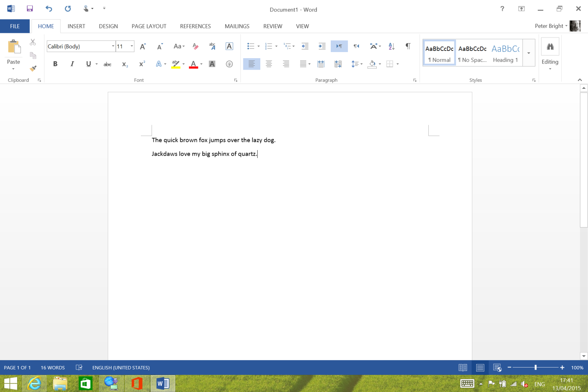Open Internet Explorer from the taskbar
The width and height of the screenshot is (588, 392).
(x=34, y=383)
